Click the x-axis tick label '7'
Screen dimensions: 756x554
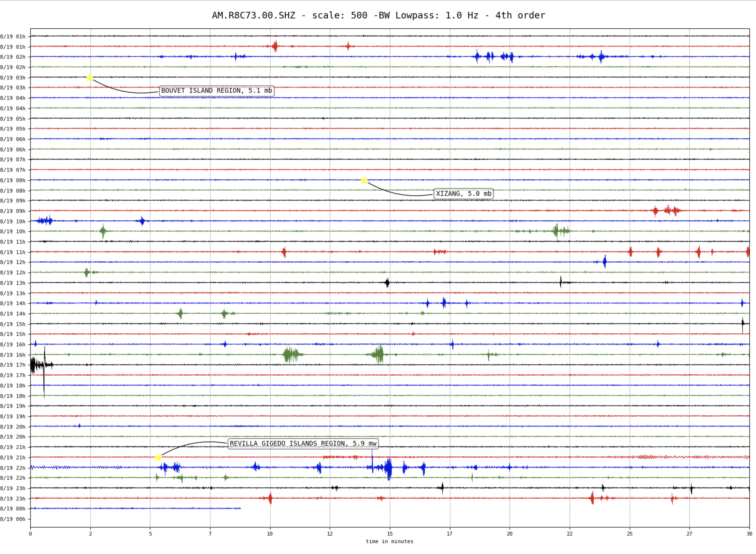tap(210, 534)
